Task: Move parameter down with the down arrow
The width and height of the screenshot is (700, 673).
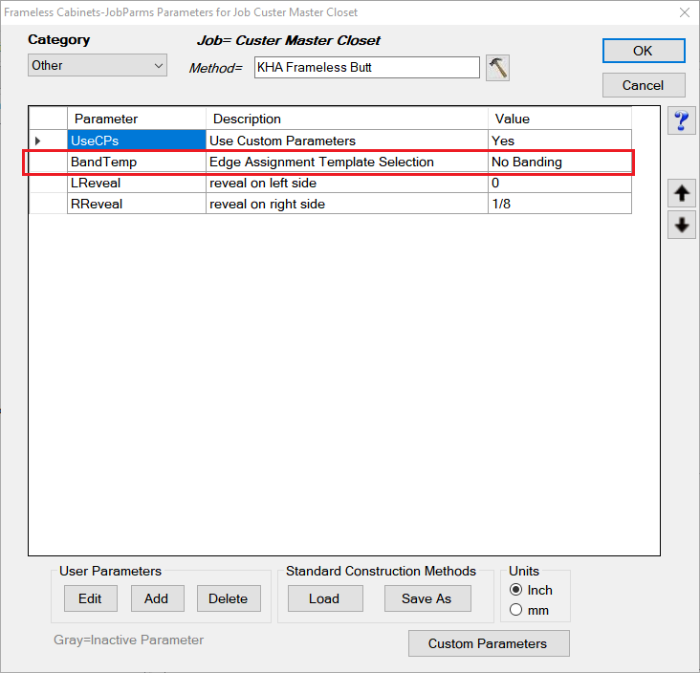Action: [x=682, y=226]
